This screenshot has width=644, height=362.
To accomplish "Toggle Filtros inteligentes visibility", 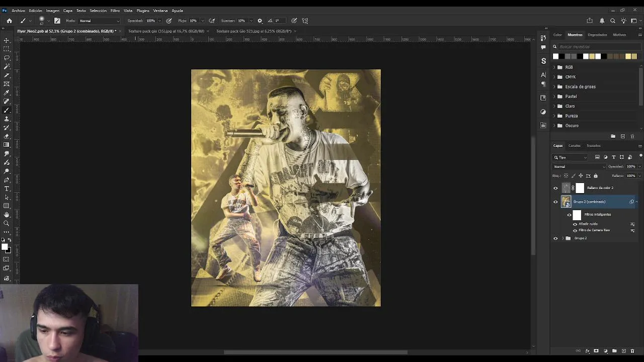I will tap(569, 215).
